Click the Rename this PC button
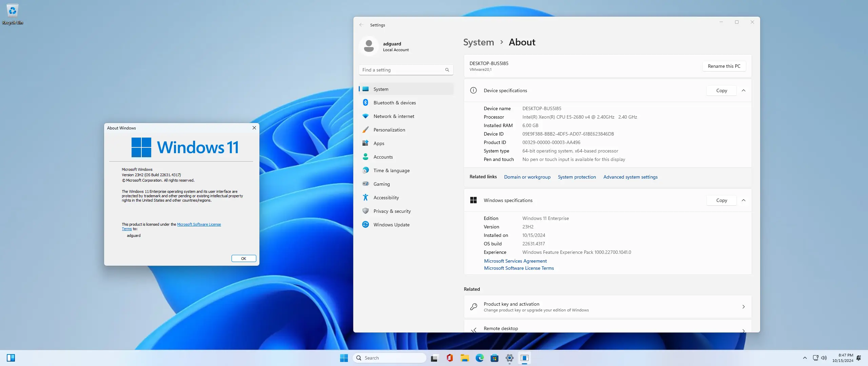This screenshot has width=868, height=366. 724,66
